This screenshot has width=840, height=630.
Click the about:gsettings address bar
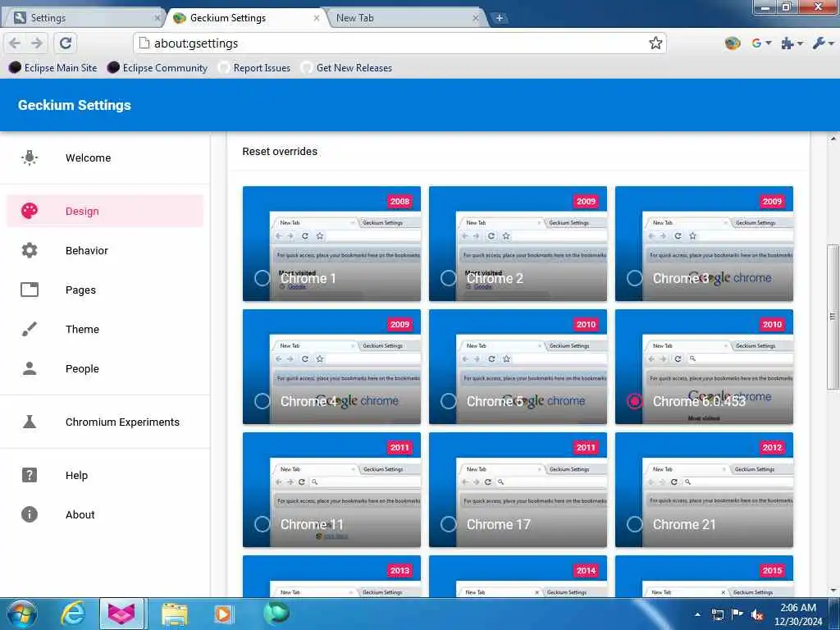point(399,43)
